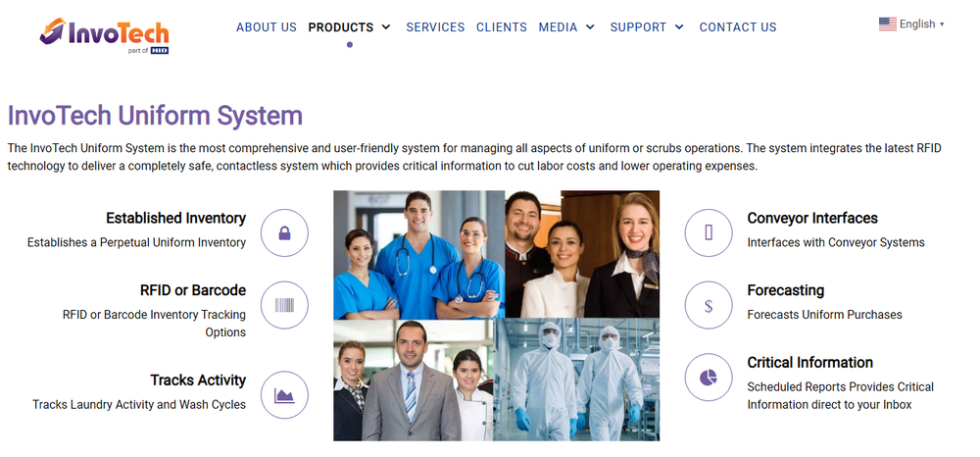Click the US flag icon

tap(888, 25)
